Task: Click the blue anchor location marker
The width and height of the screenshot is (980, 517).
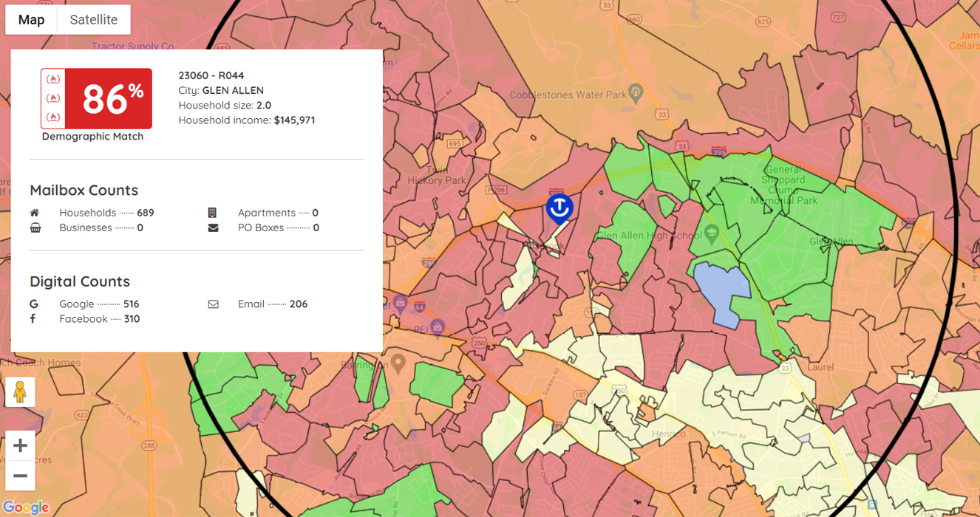Action: pos(559,208)
